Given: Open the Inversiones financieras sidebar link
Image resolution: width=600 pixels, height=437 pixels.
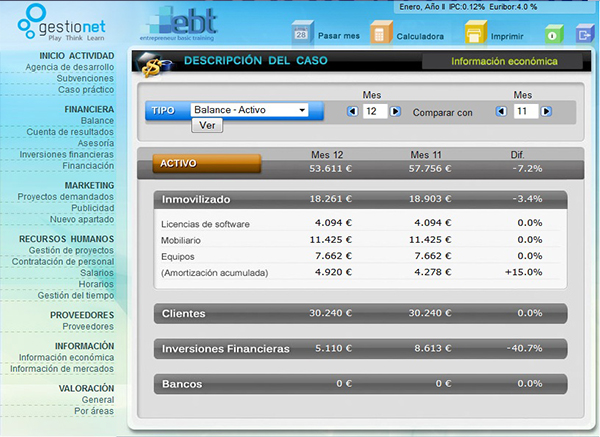Looking at the screenshot, I should click(67, 154).
